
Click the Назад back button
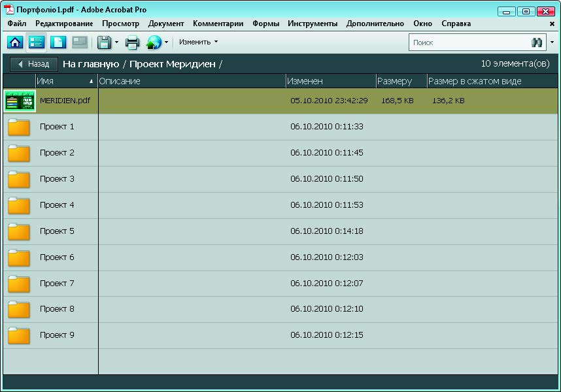(x=34, y=64)
